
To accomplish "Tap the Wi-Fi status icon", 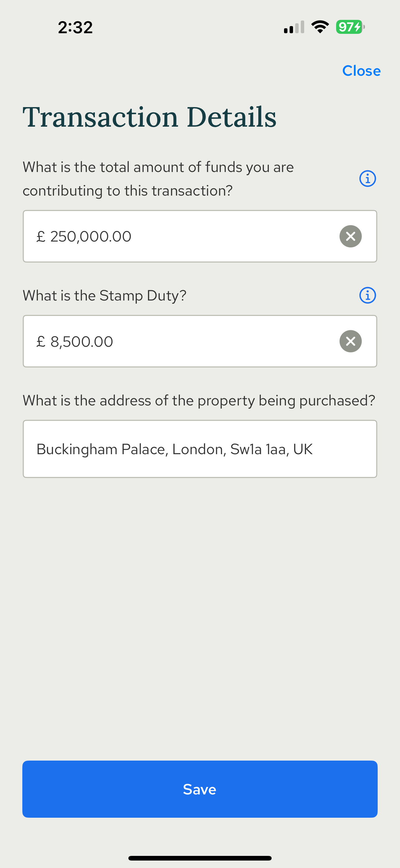I will pos(320,27).
